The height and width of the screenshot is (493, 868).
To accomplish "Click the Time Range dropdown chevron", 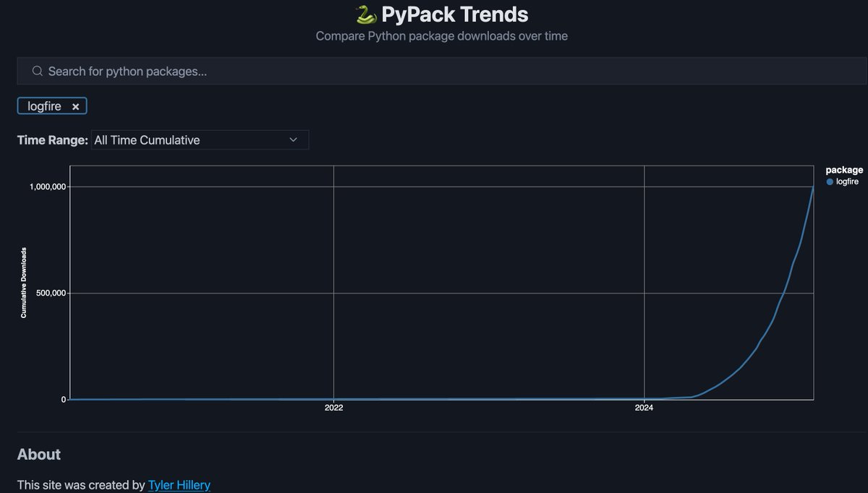I will 293,140.
